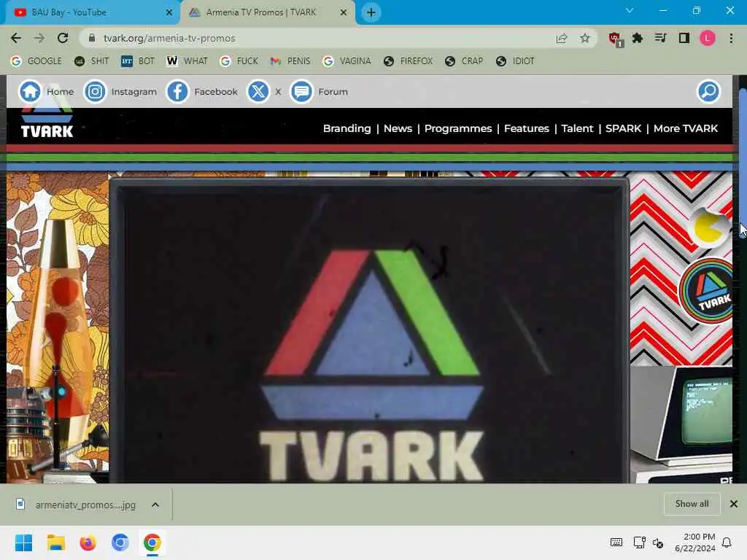Open the Forum speech bubble icon
This screenshot has width=747, height=560.
pos(301,91)
